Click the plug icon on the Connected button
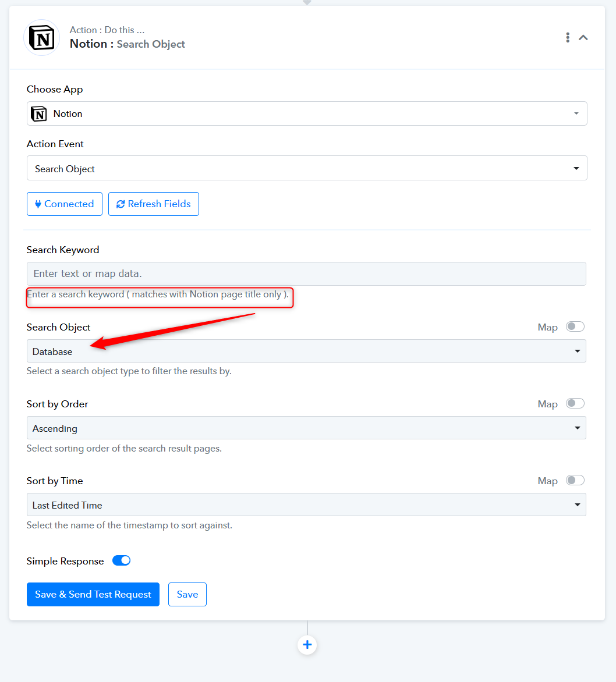This screenshot has height=682, width=616. [x=38, y=204]
